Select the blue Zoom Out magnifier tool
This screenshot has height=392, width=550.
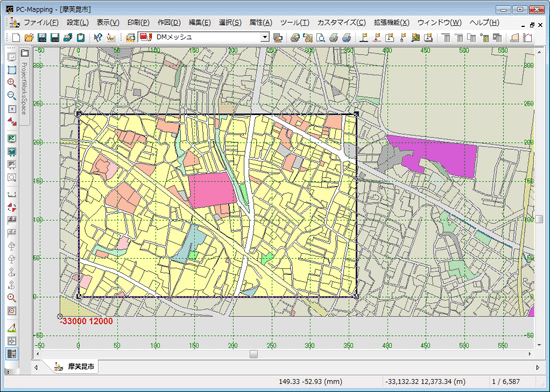point(12,96)
